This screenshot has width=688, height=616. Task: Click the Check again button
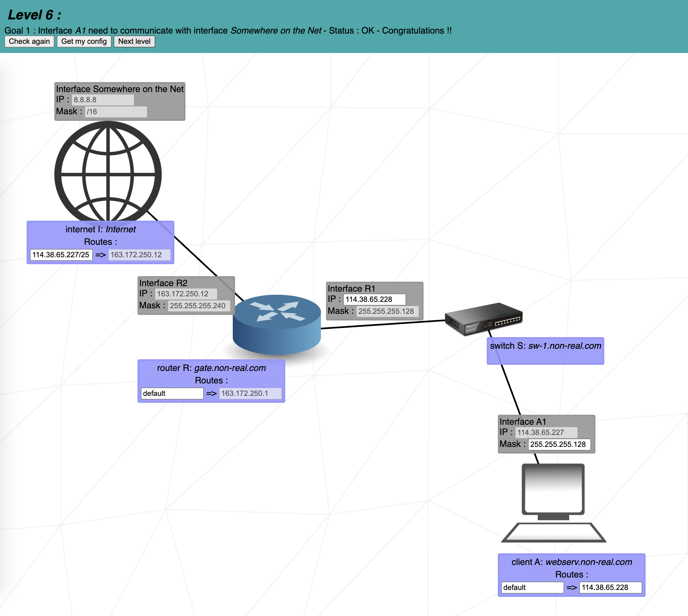point(29,41)
